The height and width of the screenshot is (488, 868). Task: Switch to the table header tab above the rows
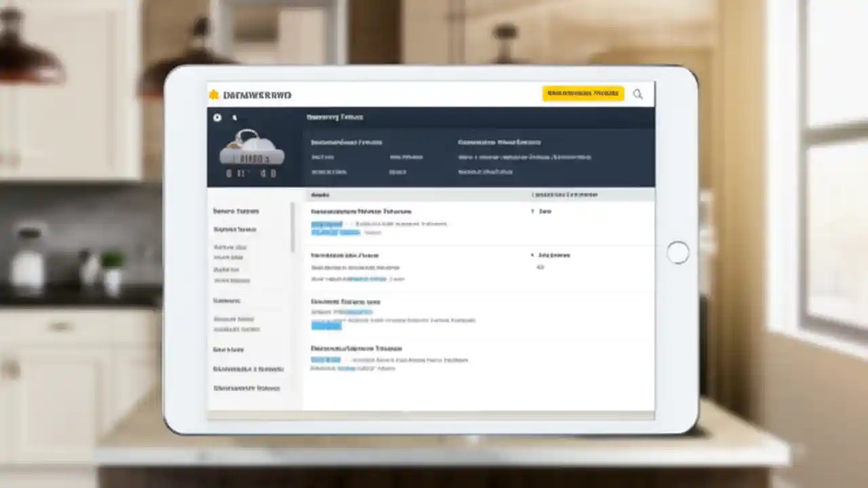click(x=320, y=195)
